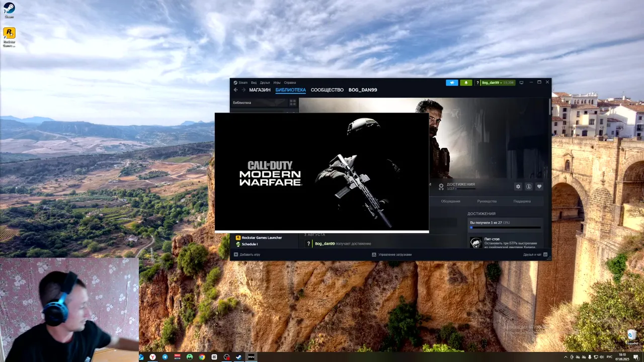
Task: Click the blue megaphone announcements button
Action: tap(452, 82)
